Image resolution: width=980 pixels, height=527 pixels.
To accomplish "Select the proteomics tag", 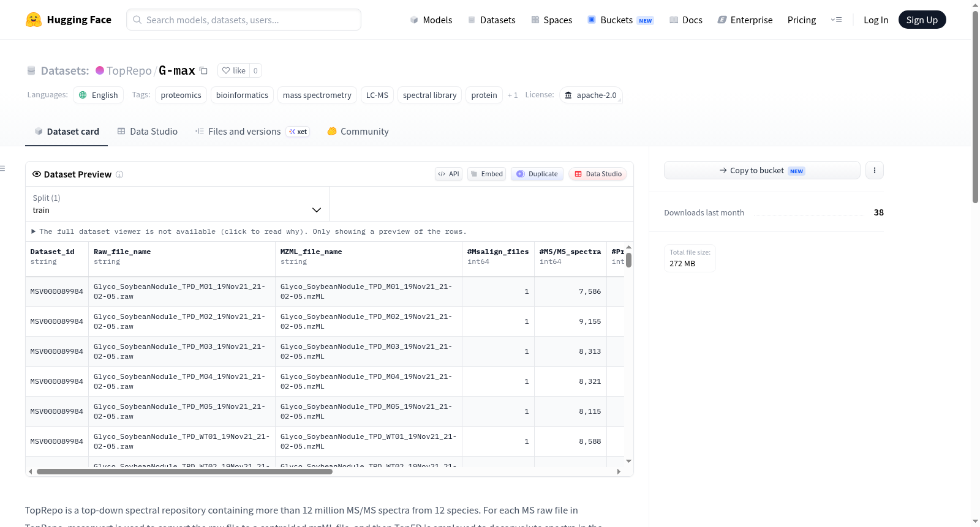I will 181,95.
